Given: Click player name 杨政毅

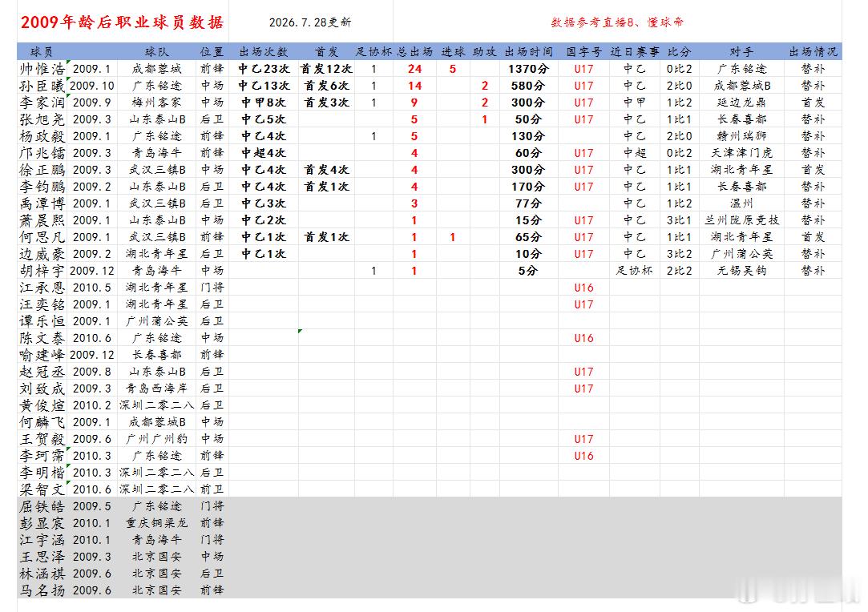Looking at the screenshot, I should click(x=42, y=136).
